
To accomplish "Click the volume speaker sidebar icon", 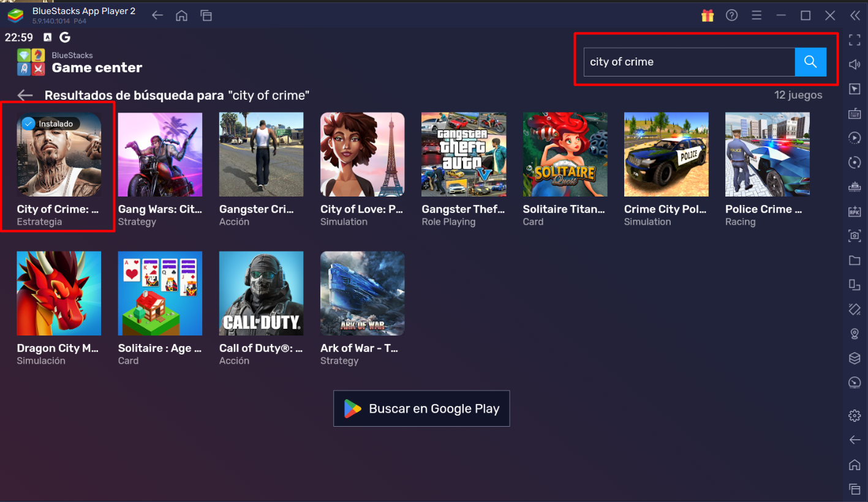I will pyautogui.click(x=855, y=64).
